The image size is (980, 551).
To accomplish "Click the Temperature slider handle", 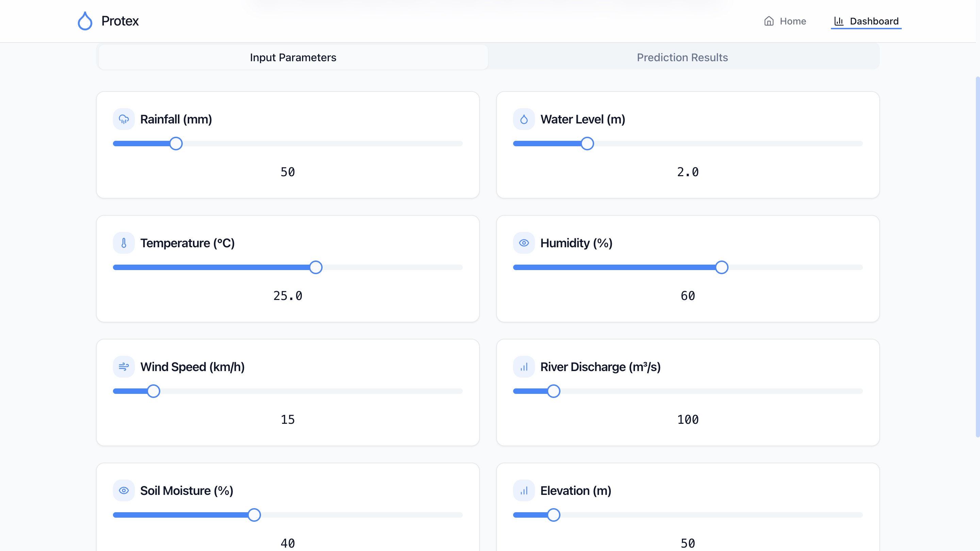I will click(x=316, y=267).
